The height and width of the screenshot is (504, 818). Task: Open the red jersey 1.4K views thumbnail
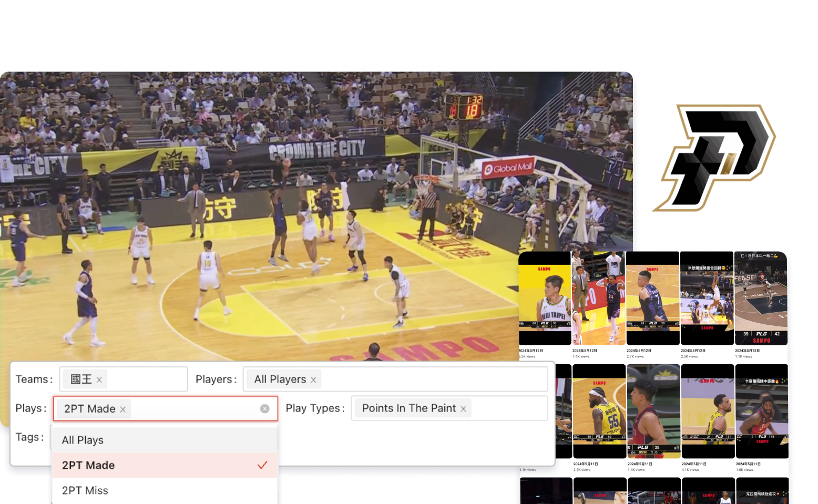pos(653,411)
